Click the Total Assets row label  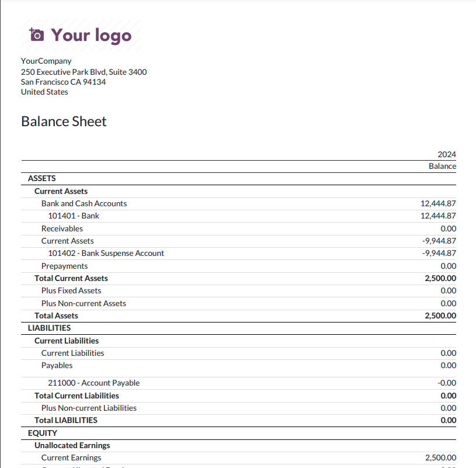pos(56,316)
